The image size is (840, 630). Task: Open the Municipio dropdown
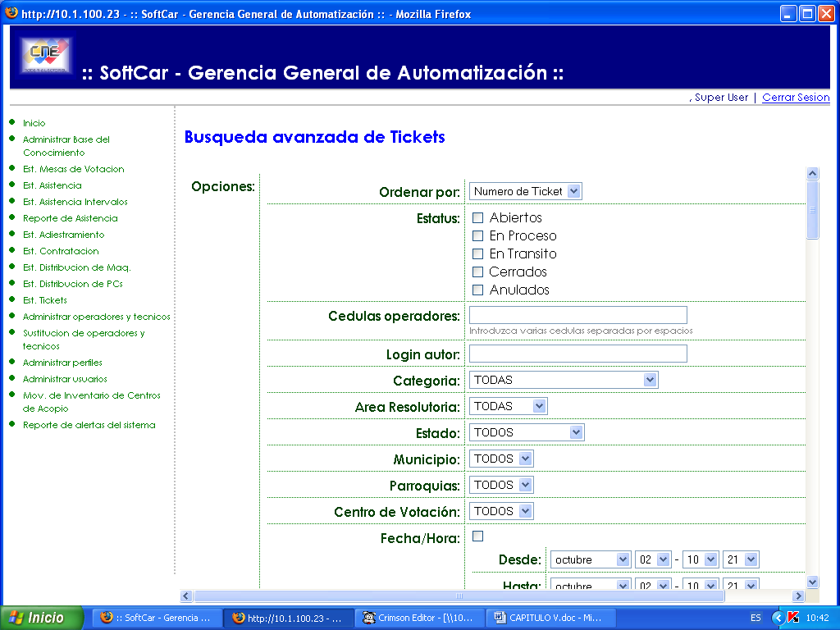[x=501, y=459]
